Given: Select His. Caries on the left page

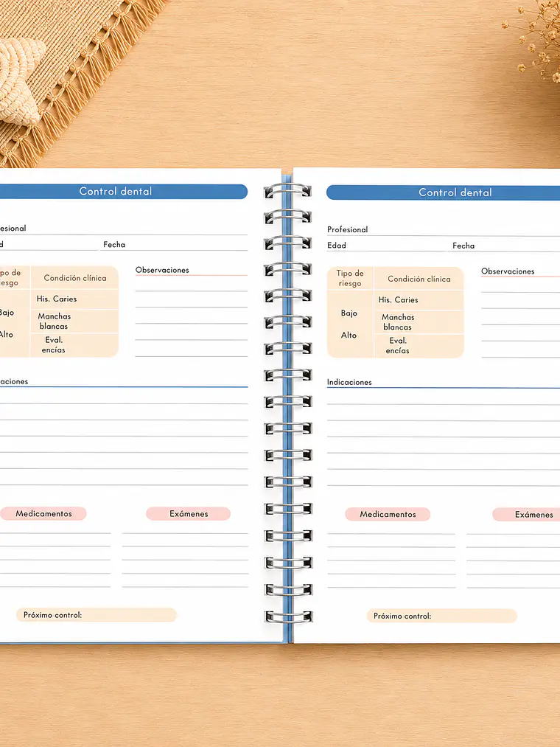Looking at the screenshot, I should point(57,299).
